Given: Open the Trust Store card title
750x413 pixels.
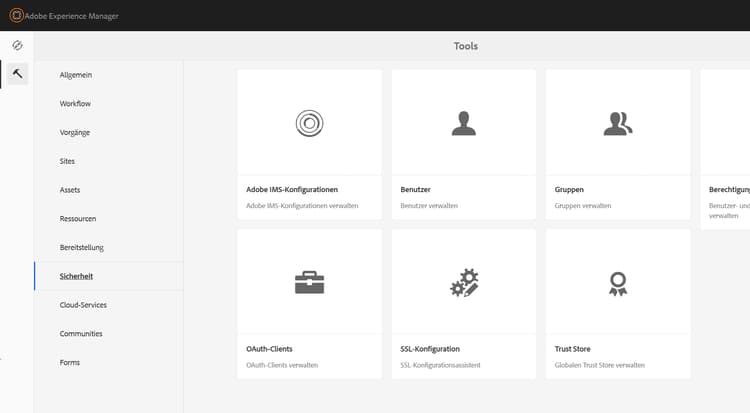Looking at the screenshot, I should pos(572,349).
